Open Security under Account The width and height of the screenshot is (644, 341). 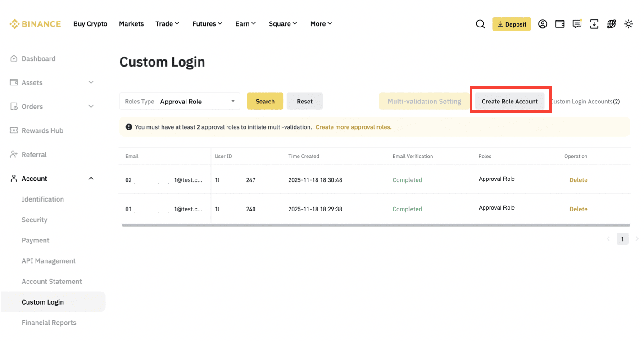(x=34, y=220)
